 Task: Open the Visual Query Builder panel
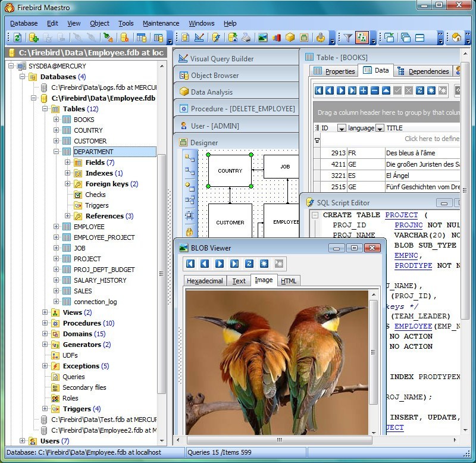click(x=221, y=59)
